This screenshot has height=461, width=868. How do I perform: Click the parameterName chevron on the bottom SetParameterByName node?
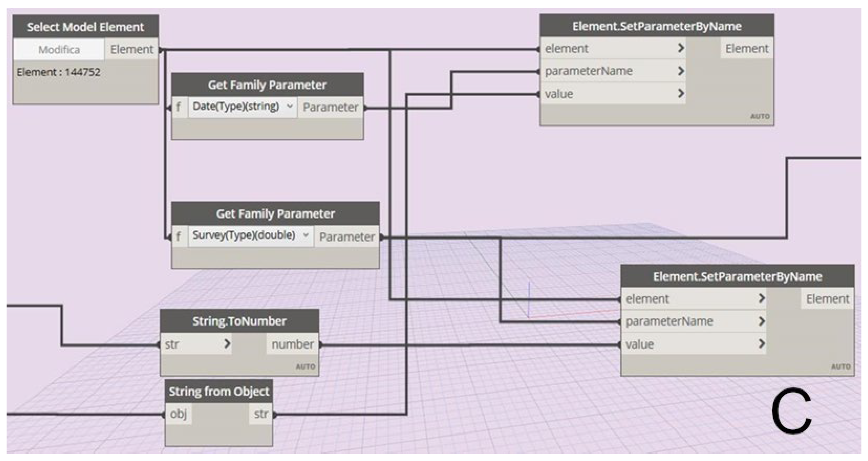point(761,321)
